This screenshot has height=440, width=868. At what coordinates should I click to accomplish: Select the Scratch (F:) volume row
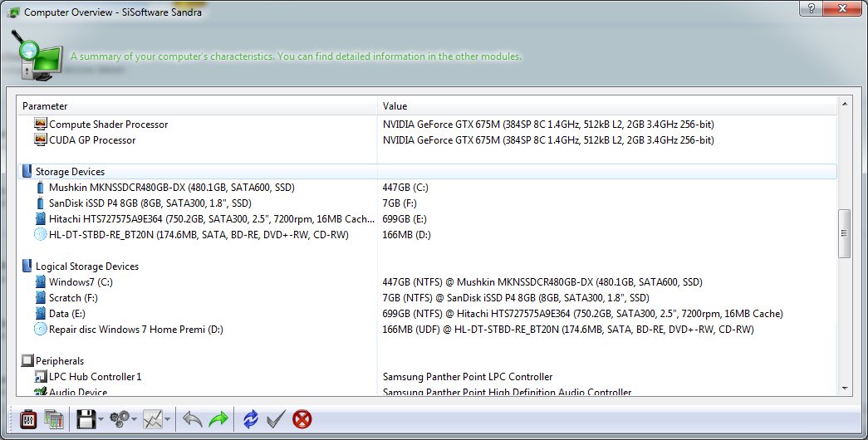point(428,298)
